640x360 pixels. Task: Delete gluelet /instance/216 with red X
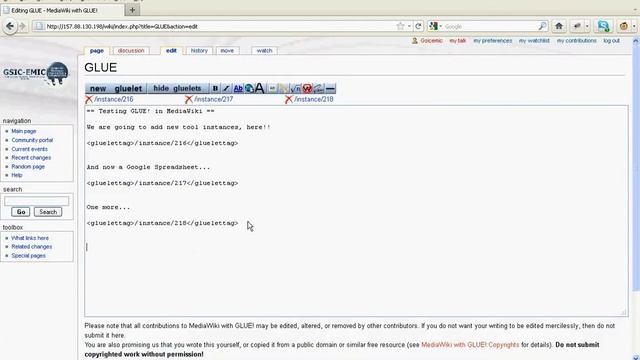coord(89,99)
